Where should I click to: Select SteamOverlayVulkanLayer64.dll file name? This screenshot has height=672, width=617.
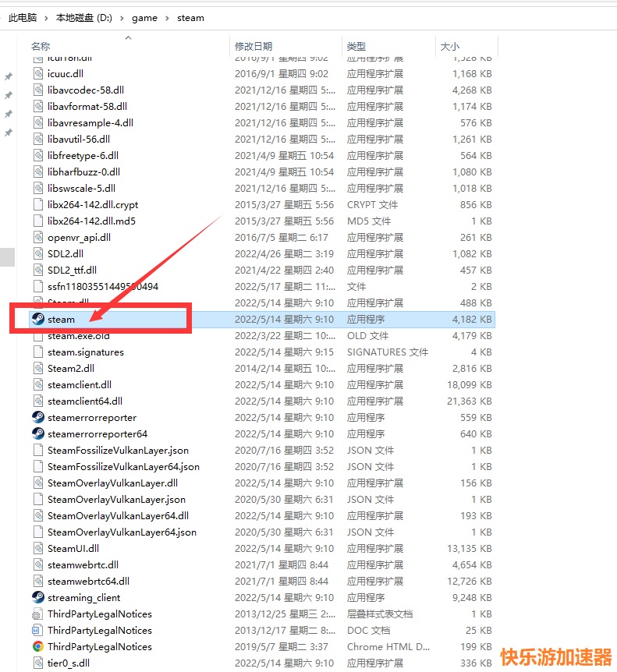point(118,515)
